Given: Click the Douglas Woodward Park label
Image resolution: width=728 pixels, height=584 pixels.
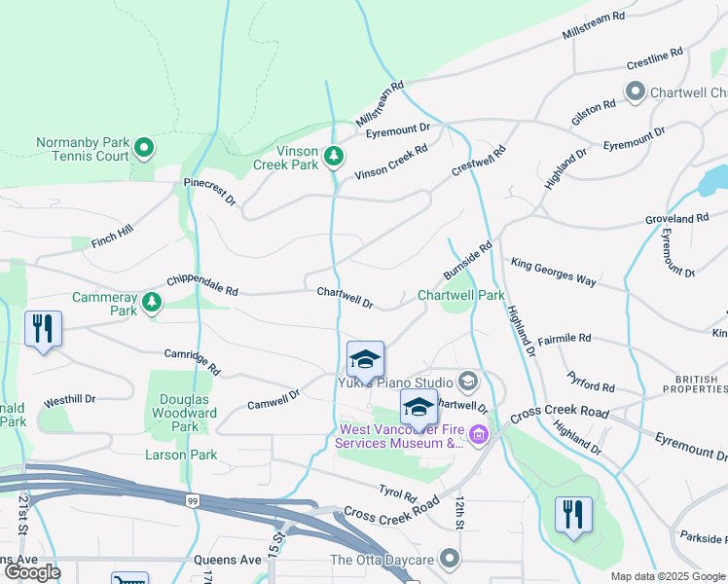Looking at the screenshot, I should point(184,413).
